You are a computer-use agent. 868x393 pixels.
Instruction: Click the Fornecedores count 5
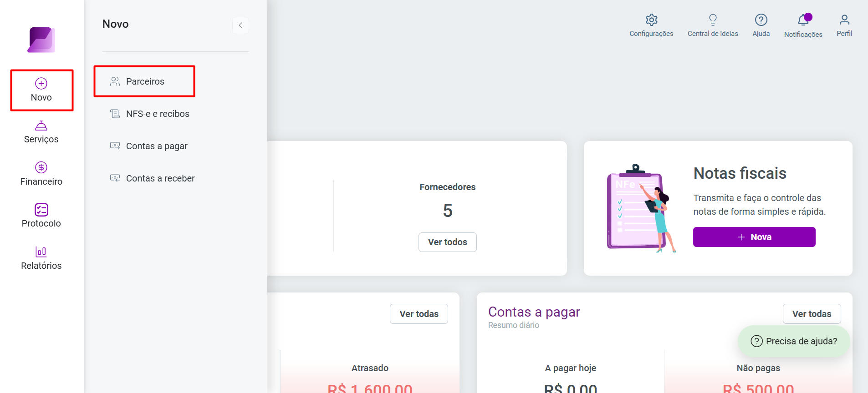tap(448, 211)
